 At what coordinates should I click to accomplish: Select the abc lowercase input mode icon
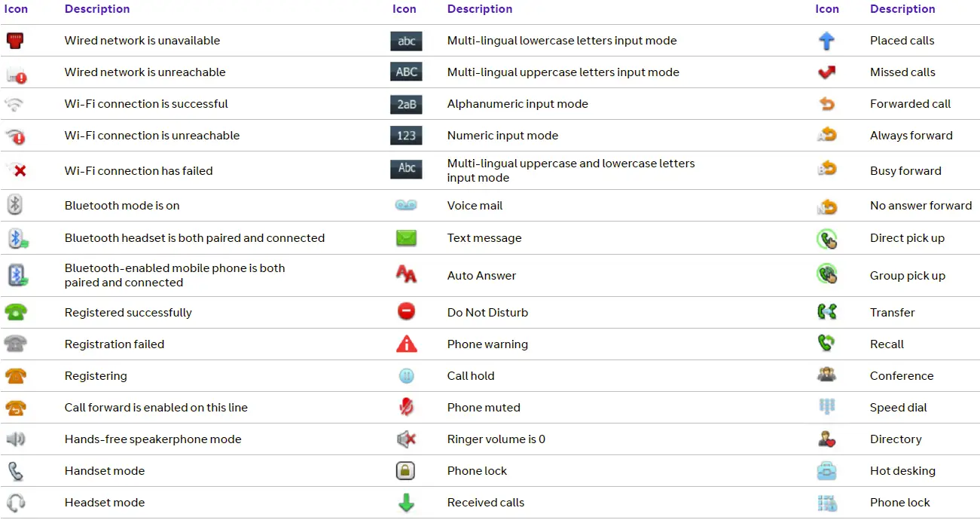point(406,41)
